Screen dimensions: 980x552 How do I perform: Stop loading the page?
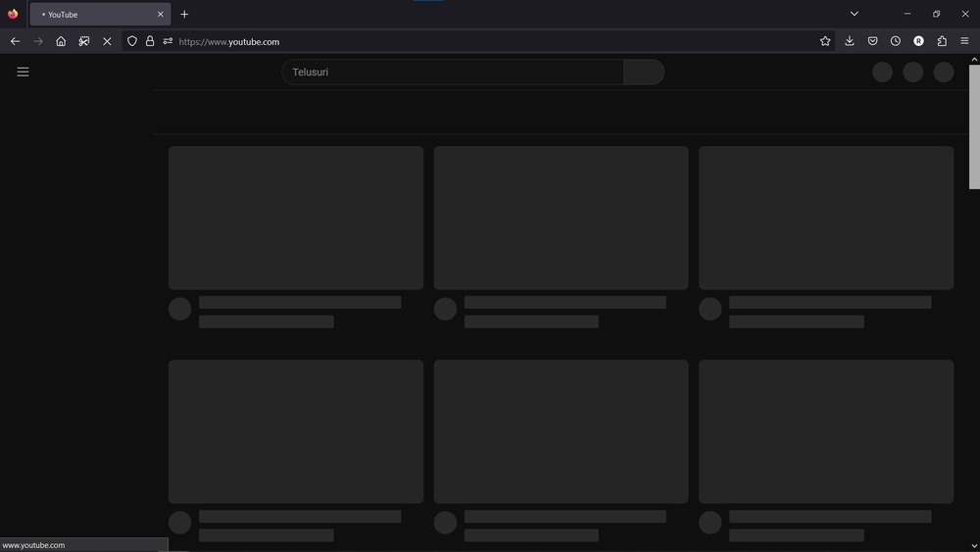pyautogui.click(x=107, y=41)
